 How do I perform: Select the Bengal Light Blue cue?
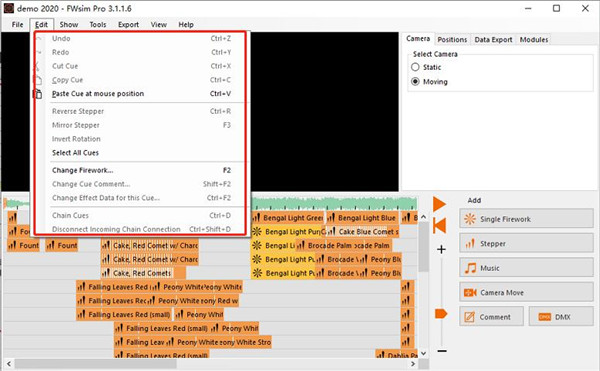pos(362,218)
